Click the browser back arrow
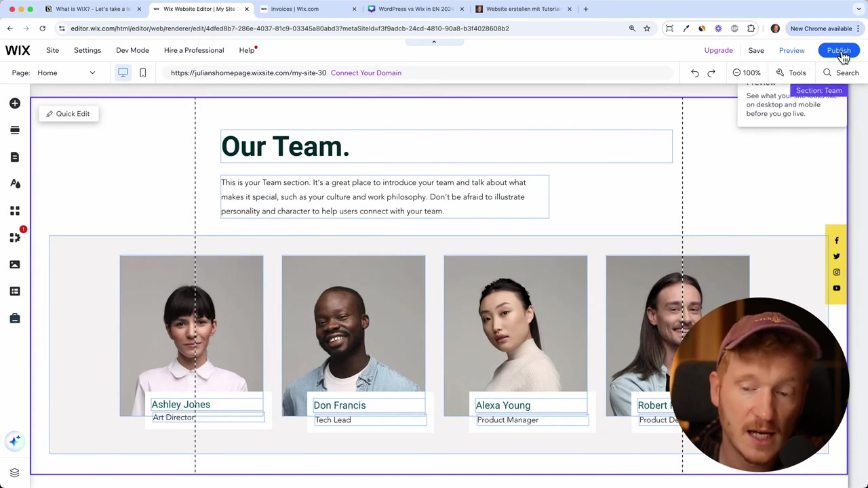 (x=10, y=28)
